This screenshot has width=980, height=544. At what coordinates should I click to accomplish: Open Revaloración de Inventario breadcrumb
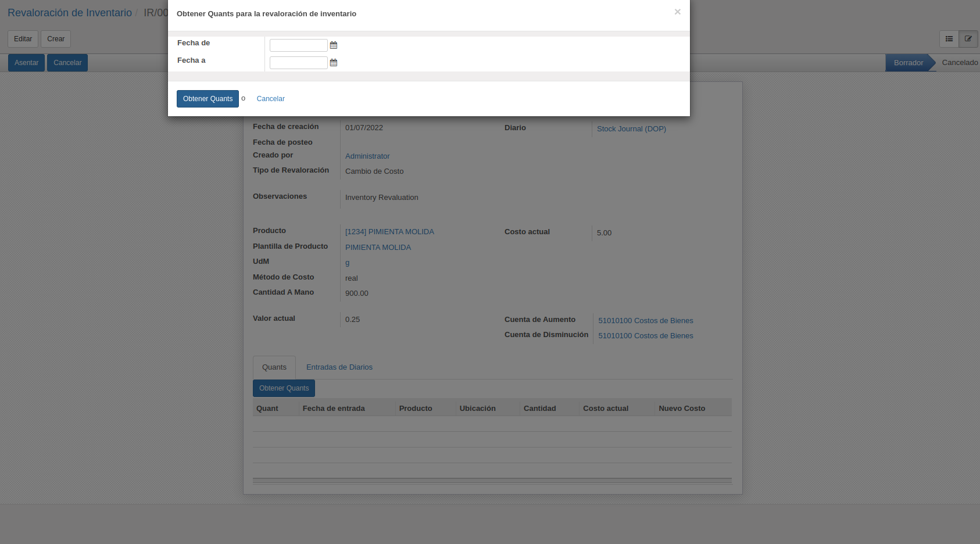70,13
